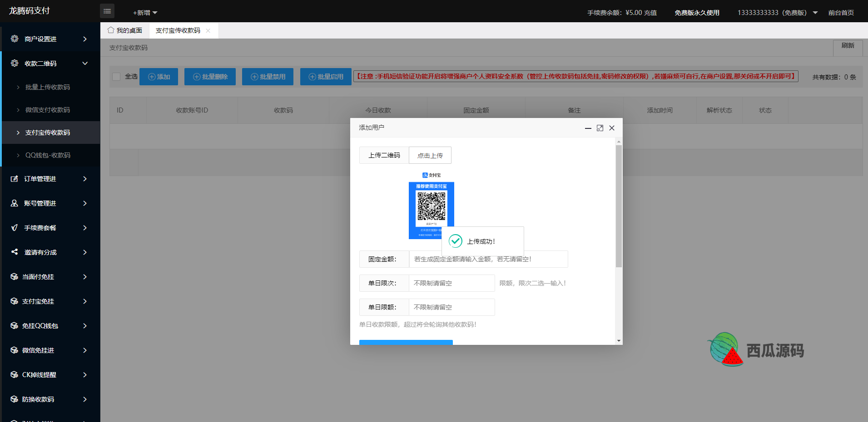Click the 添加时间 column header

(660, 110)
